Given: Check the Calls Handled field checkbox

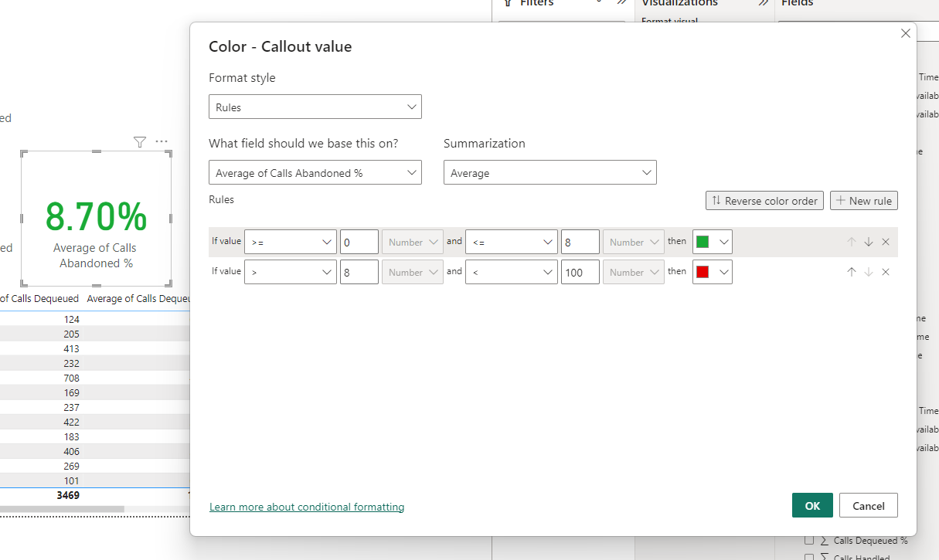Looking at the screenshot, I should click(809, 558).
